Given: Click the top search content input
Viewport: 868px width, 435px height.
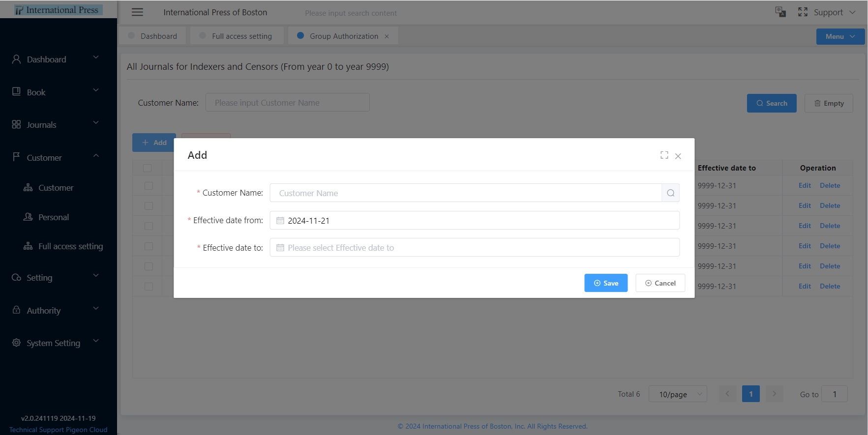Looking at the screenshot, I should coord(351,13).
